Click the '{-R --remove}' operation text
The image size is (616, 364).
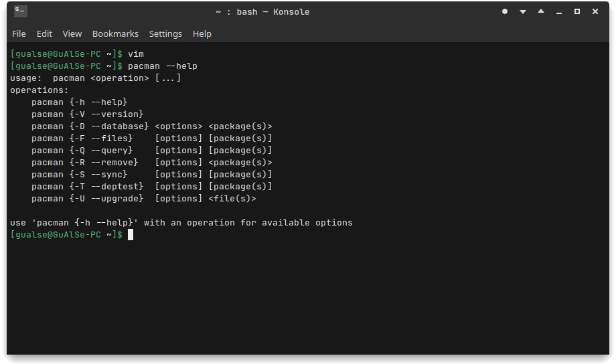(x=104, y=162)
